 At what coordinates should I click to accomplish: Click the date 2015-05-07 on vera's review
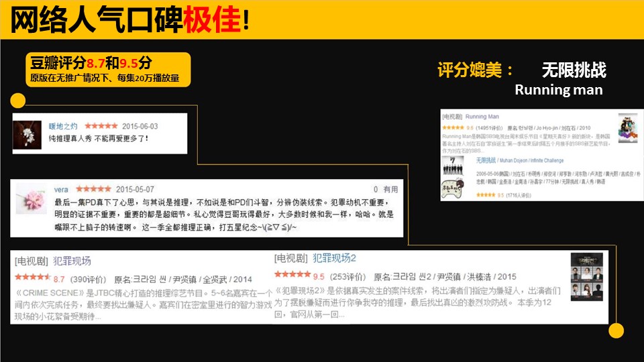point(135,189)
